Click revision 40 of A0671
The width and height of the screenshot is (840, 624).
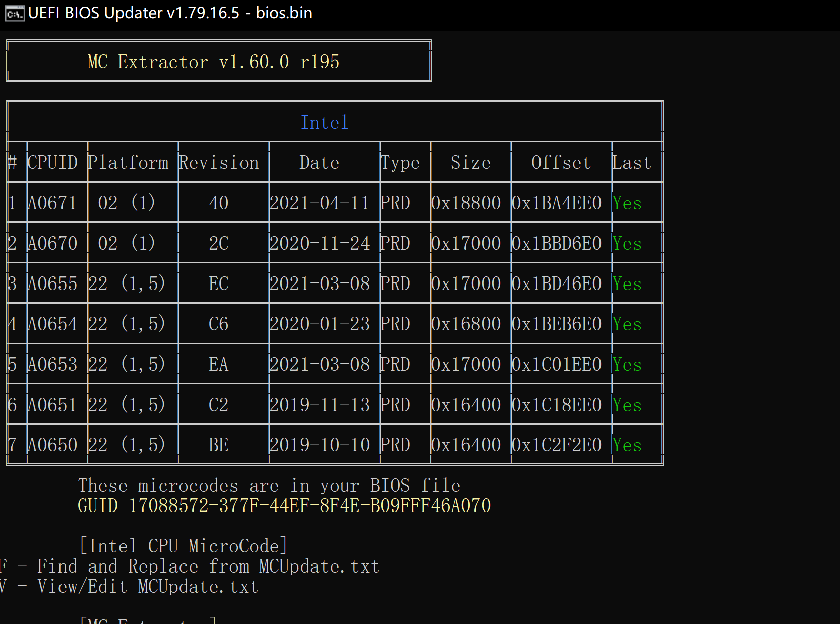[x=219, y=203]
